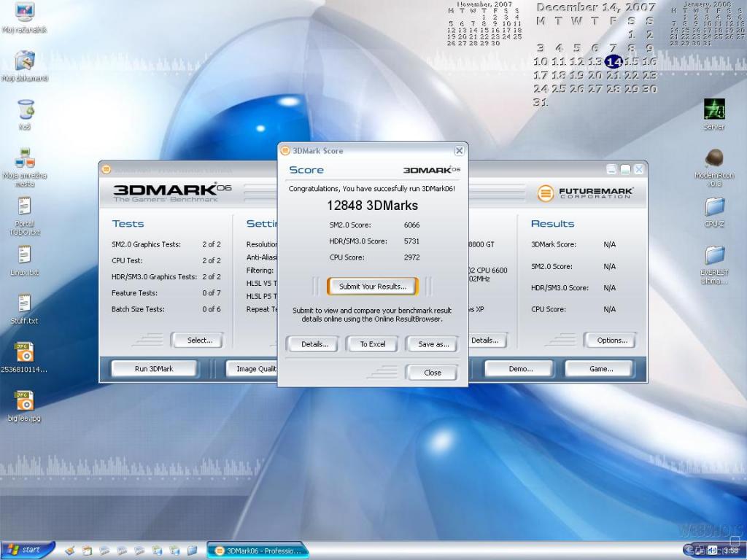
Task: Switch to the 3DMark06 taskbar button
Action: pos(258,551)
